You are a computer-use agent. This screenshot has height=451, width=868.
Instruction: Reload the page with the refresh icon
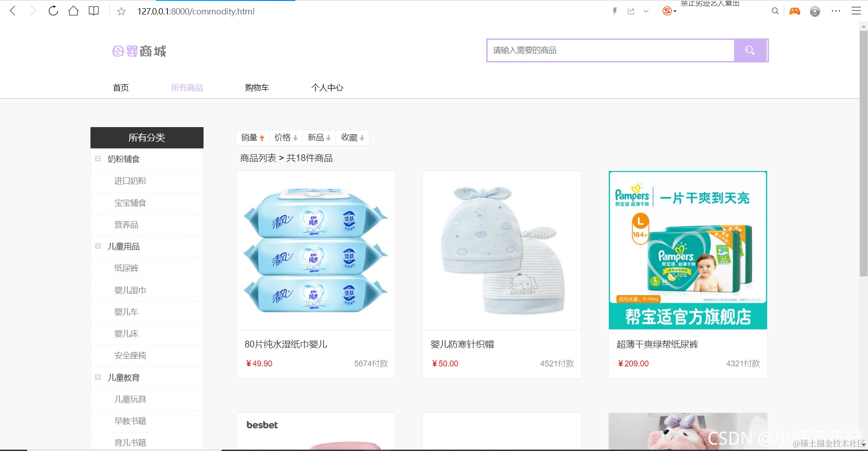point(53,11)
